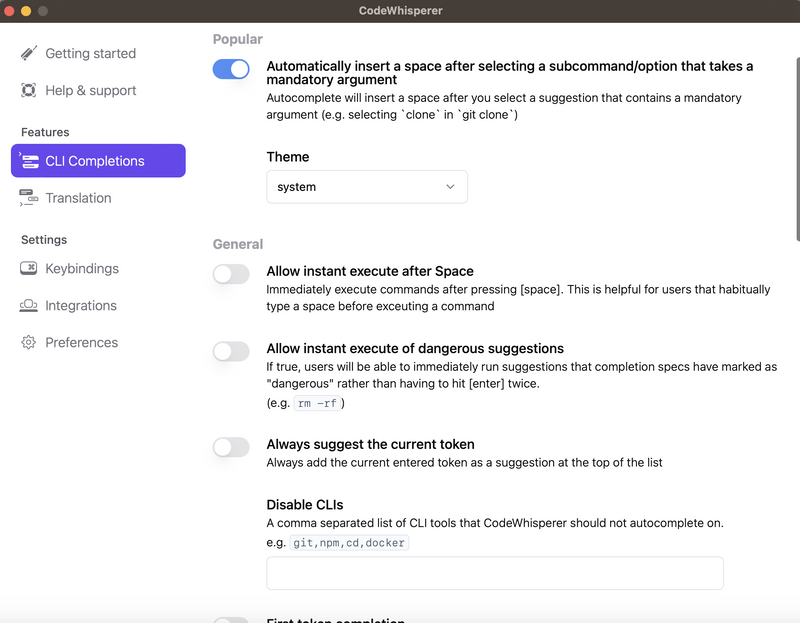This screenshot has height=623, width=800.
Task: Click the Theme label
Action: [288, 157]
